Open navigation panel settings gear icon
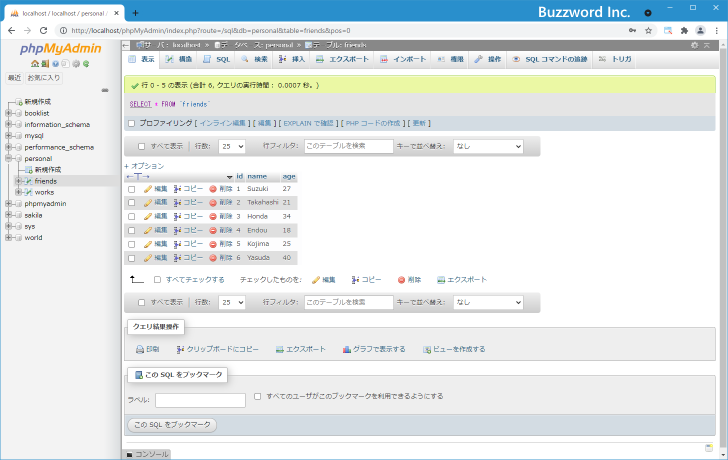 (x=76, y=64)
